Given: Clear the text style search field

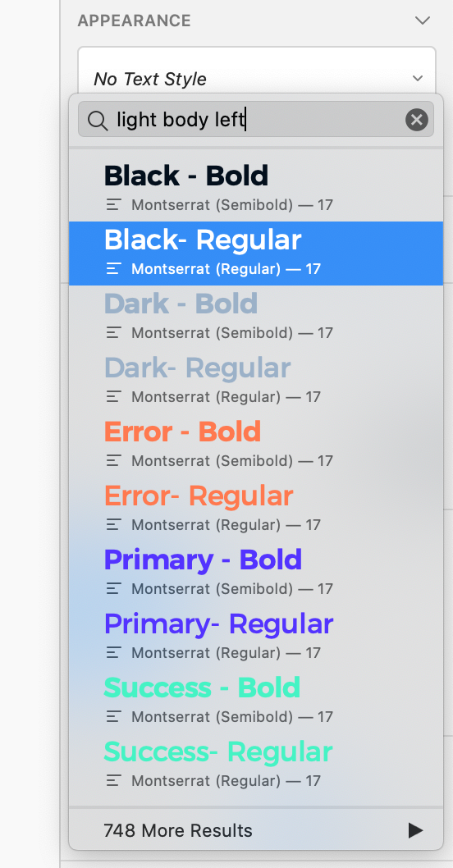Looking at the screenshot, I should [x=416, y=120].
